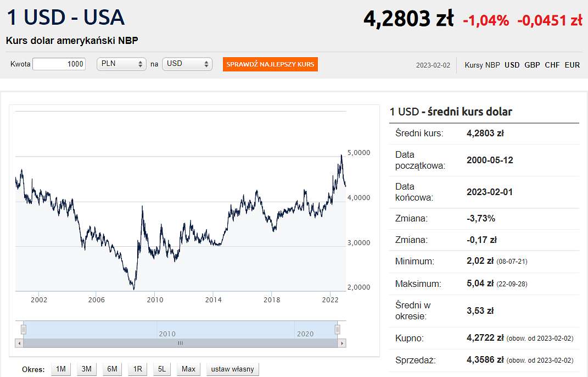Viewport: 588px width, 377px height.
Task: Select GBP in Kursy NBP links
Action: tap(532, 65)
